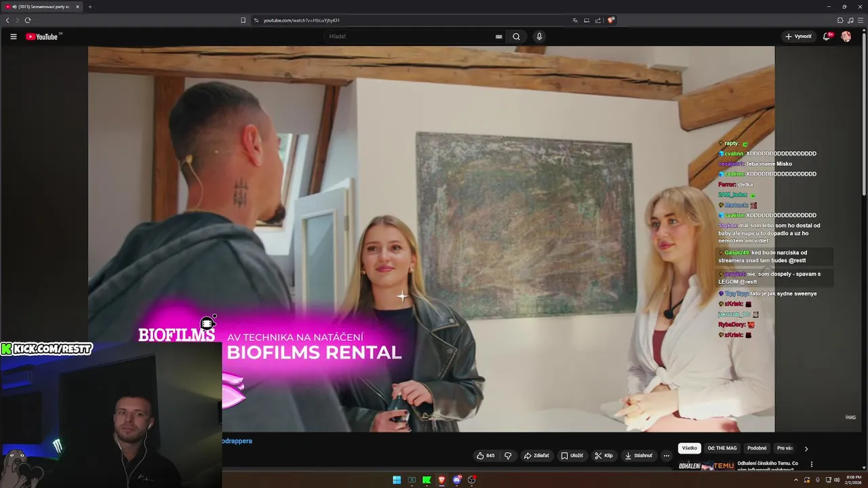Like the video with 845 likes
Image resolution: width=868 pixels, height=488 pixels.
tap(486, 455)
